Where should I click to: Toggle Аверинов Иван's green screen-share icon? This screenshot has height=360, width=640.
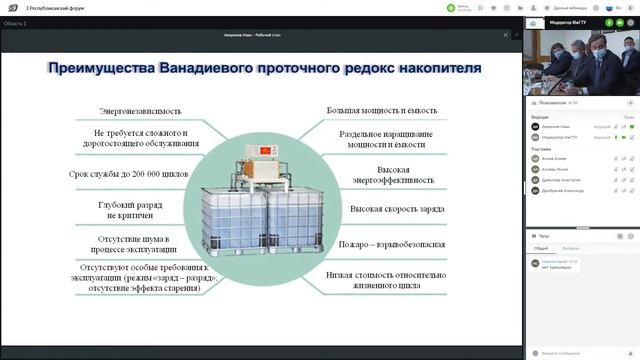coord(632,127)
